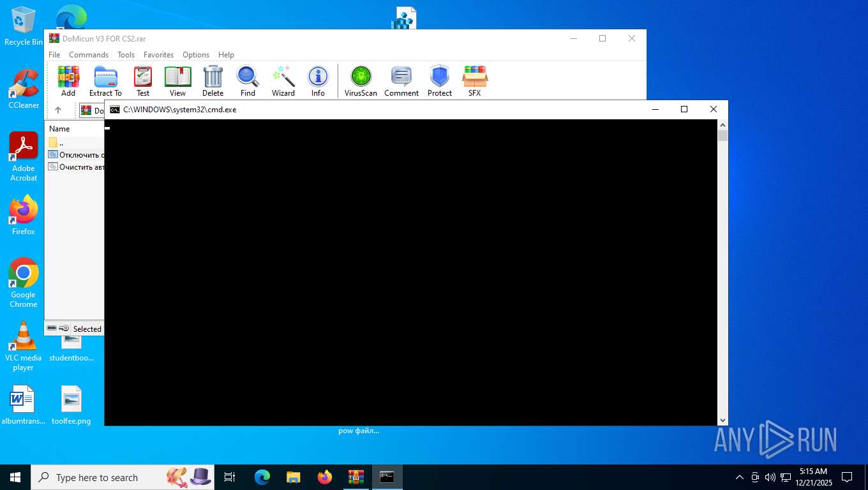Open the volume control in system tray
This screenshot has height=490, width=868.
coord(770,477)
